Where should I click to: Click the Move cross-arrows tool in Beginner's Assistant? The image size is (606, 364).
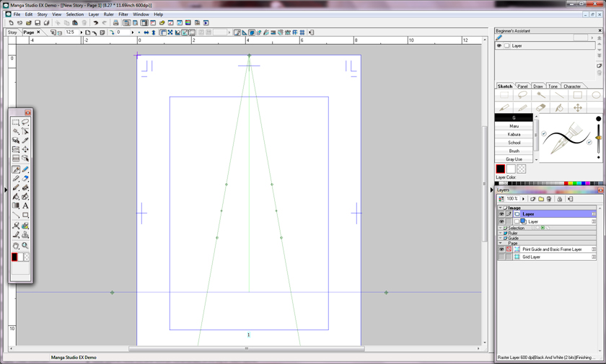click(x=577, y=108)
